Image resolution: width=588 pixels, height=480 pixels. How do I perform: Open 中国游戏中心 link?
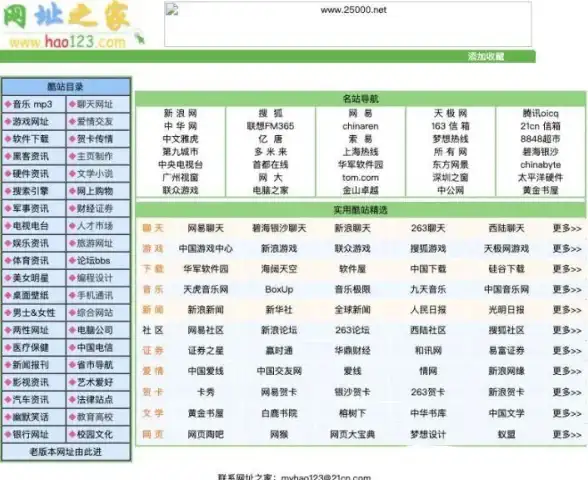(206, 248)
